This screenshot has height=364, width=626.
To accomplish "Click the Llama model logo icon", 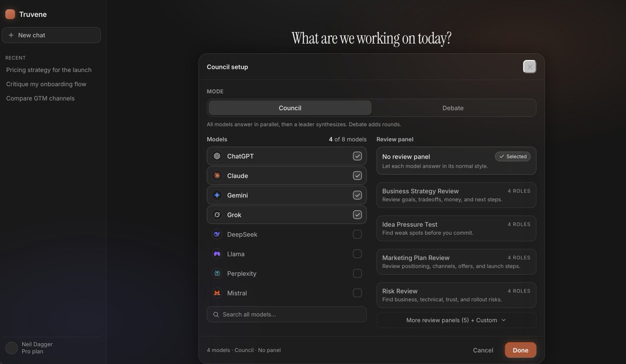I will pyautogui.click(x=217, y=254).
